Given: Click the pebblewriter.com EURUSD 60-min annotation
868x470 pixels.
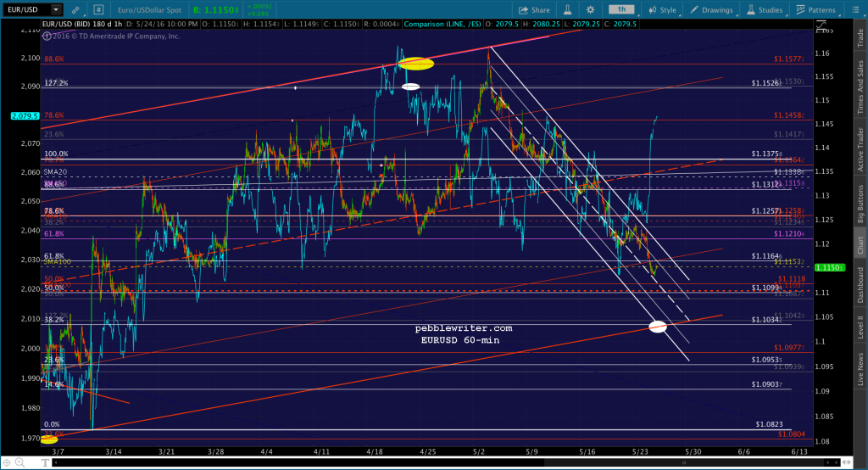Looking at the screenshot, I should 464,334.
